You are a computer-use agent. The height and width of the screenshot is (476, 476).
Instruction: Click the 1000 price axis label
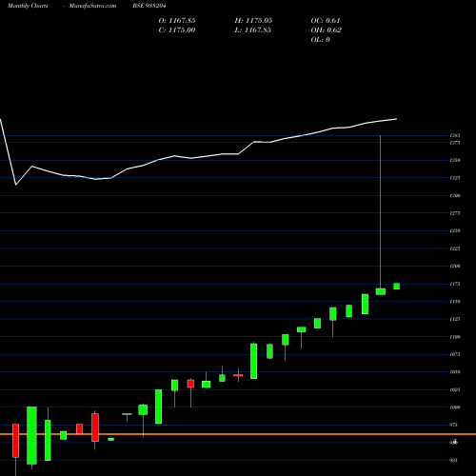click(455, 407)
